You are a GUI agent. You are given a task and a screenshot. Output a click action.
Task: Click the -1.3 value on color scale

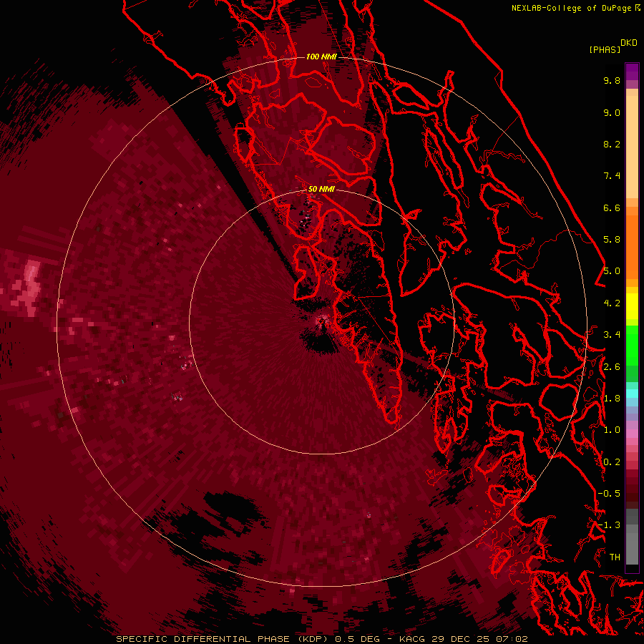tap(609, 525)
